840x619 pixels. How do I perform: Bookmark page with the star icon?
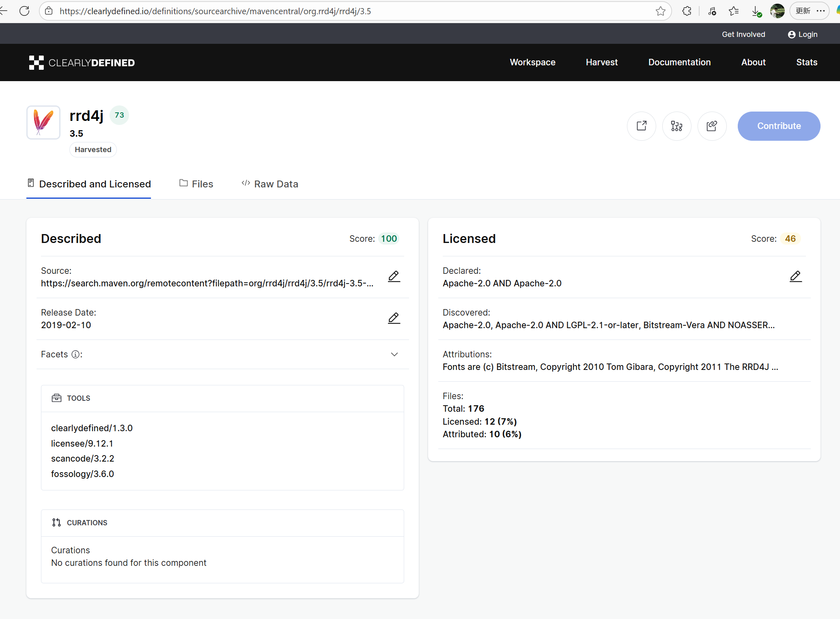660,11
